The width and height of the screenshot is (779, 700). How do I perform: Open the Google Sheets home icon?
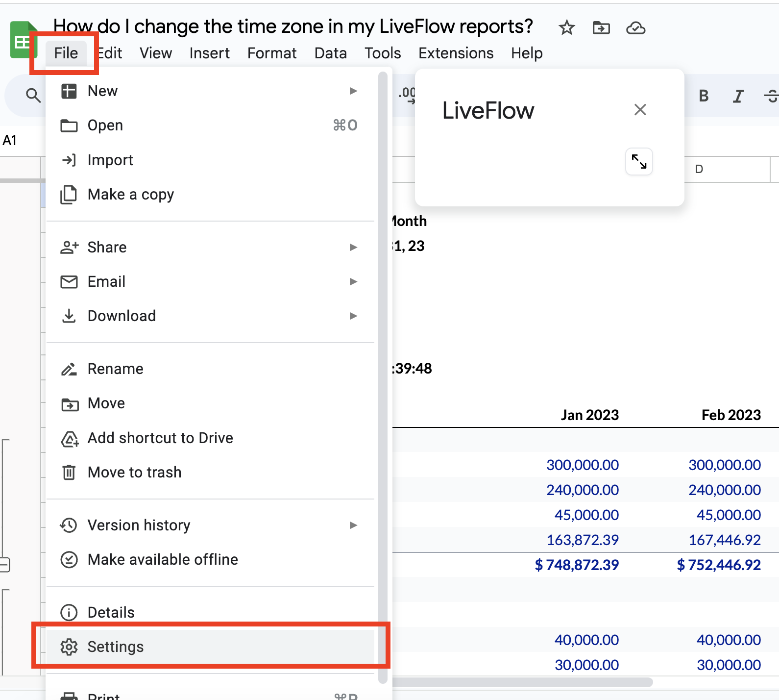(x=23, y=40)
